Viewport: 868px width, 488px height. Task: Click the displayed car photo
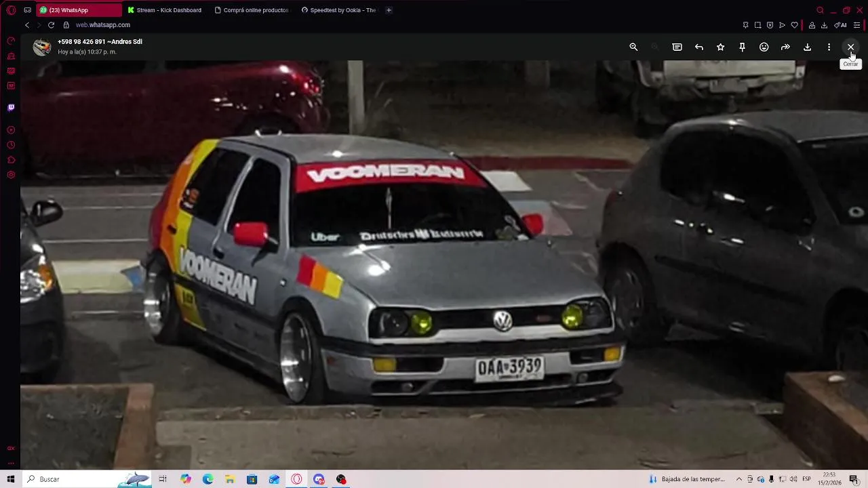[444, 264]
